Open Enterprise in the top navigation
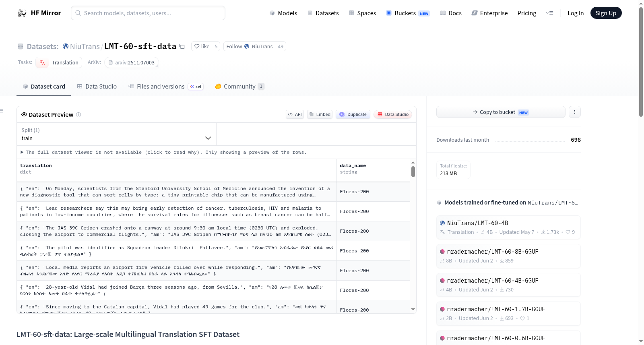 click(x=489, y=13)
